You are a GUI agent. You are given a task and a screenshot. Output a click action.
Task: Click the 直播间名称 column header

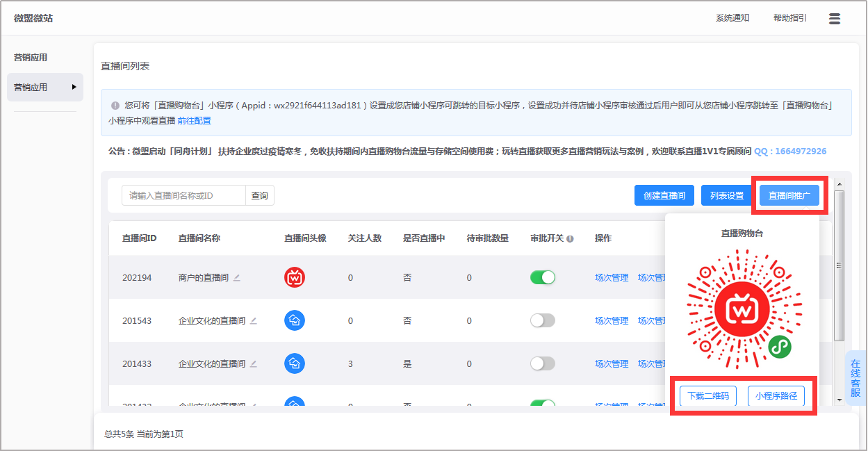(x=199, y=238)
